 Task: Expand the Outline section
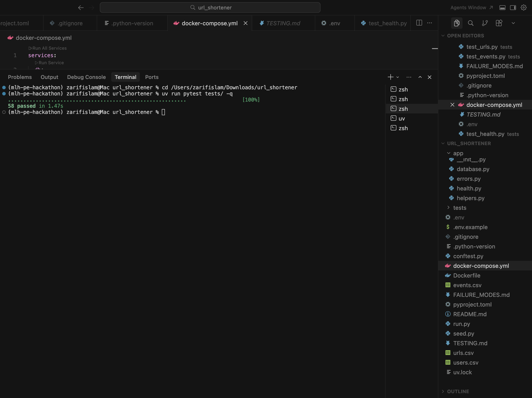click(x=458, y=391)
